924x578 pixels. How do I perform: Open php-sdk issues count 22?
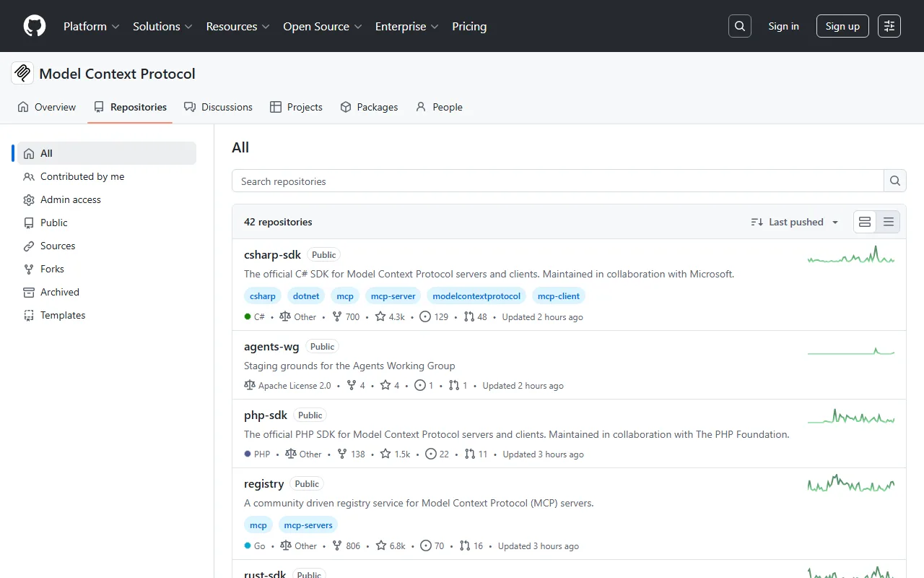pyautogui.click(x=437, y=454)
